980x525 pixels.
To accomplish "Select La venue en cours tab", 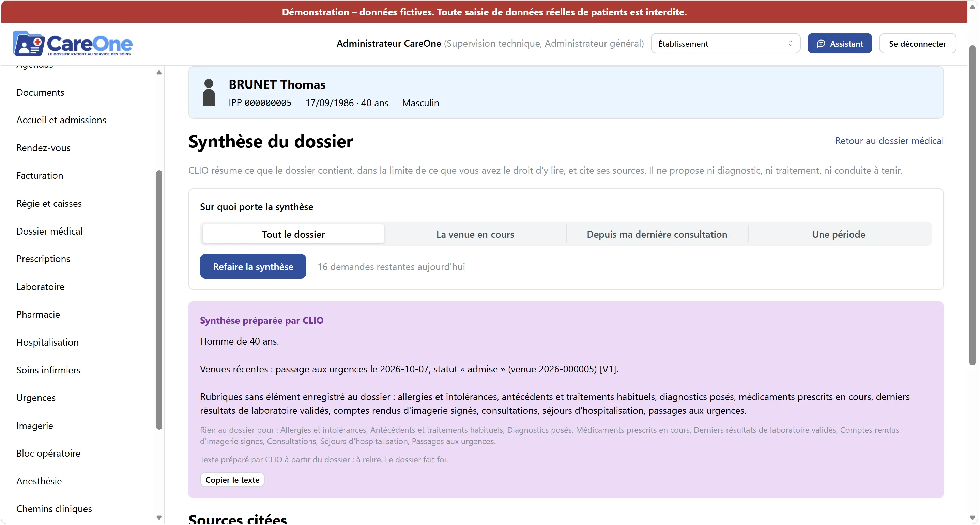I will [475, 234].
